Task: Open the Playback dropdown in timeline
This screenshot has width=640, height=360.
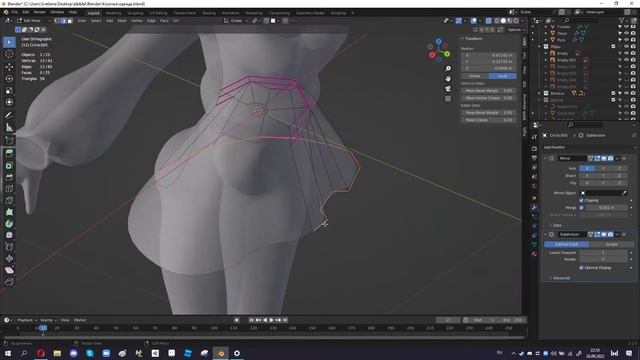Action: coord(27,320)
